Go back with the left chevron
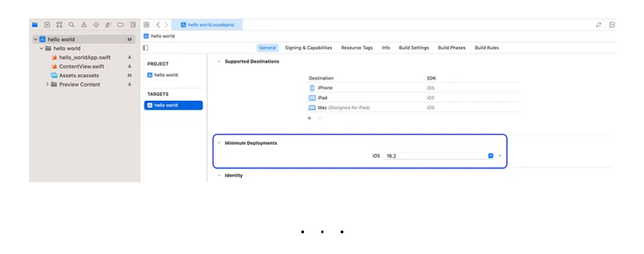 tap(158, 25)
